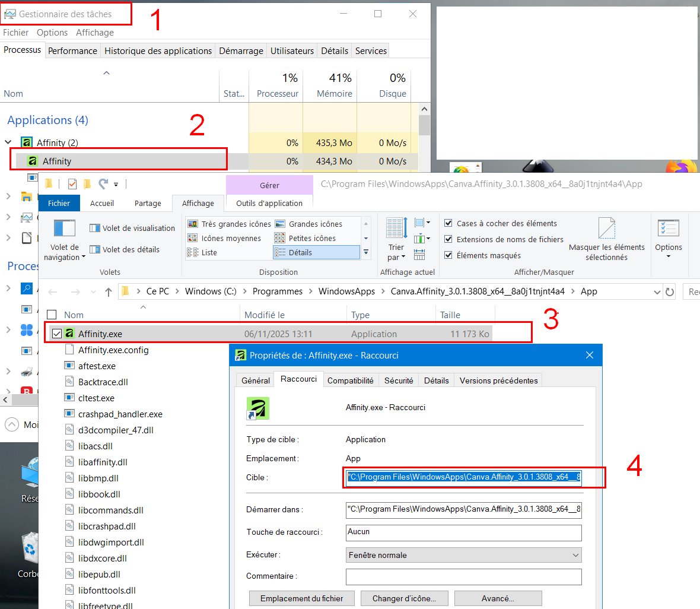
Task: Click Masquer les éléments sélectionnés
Action: [607, 239]
